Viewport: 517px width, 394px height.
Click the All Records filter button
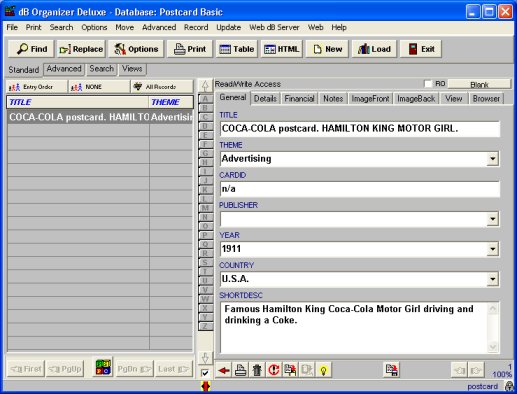coord(162,87)
